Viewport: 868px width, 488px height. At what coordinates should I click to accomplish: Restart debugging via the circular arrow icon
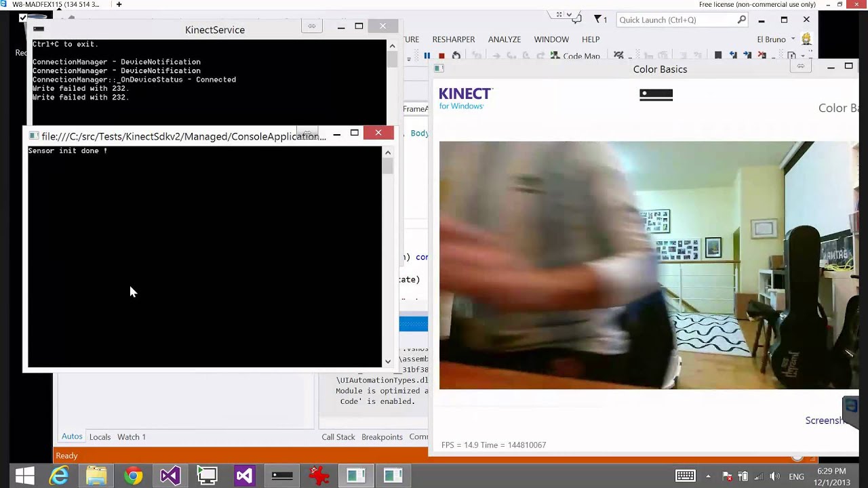456,56
